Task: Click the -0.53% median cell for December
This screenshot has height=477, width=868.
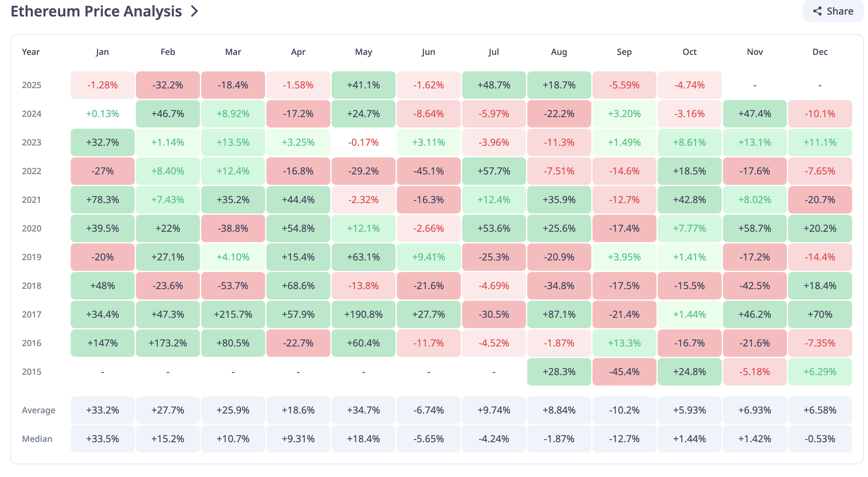Action: click(x=820, y=439)
